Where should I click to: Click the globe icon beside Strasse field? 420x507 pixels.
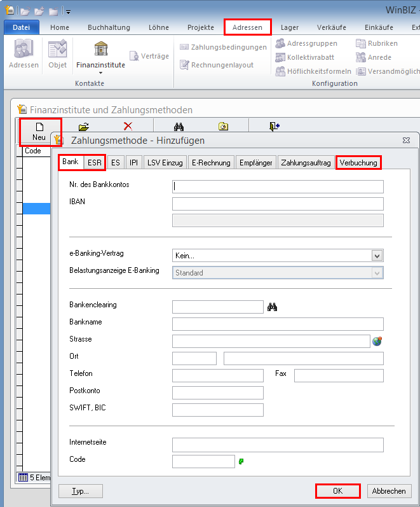click(x=377, y=342)
